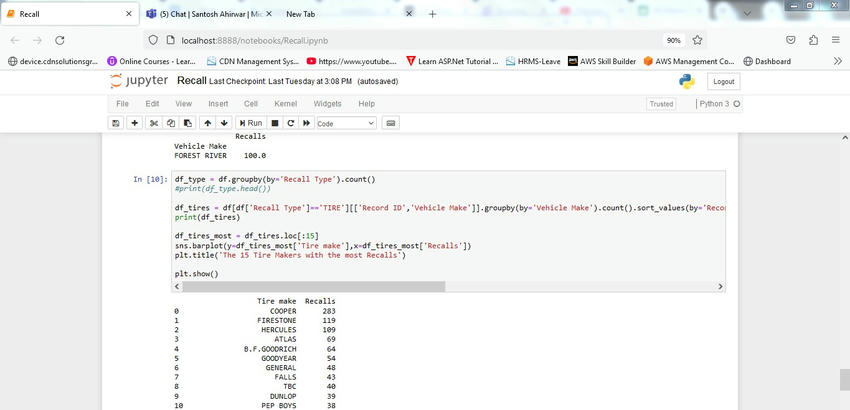850x410 pixels.
Task: Click the COOPER 283 output row
Action: (x=255, y=311)
